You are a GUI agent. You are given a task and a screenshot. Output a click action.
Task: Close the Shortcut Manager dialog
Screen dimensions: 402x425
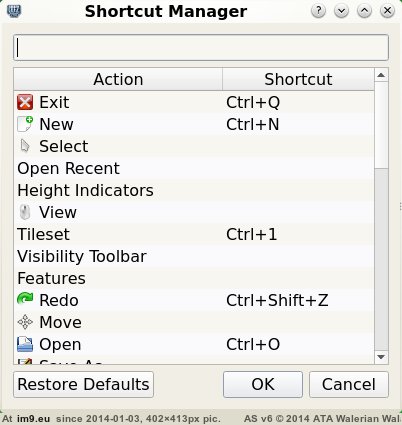coord(387,11)
